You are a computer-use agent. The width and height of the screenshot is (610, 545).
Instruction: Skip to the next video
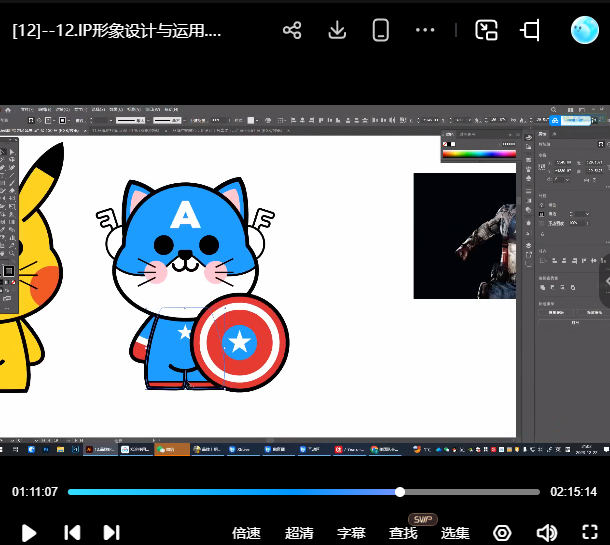[112, 533]
